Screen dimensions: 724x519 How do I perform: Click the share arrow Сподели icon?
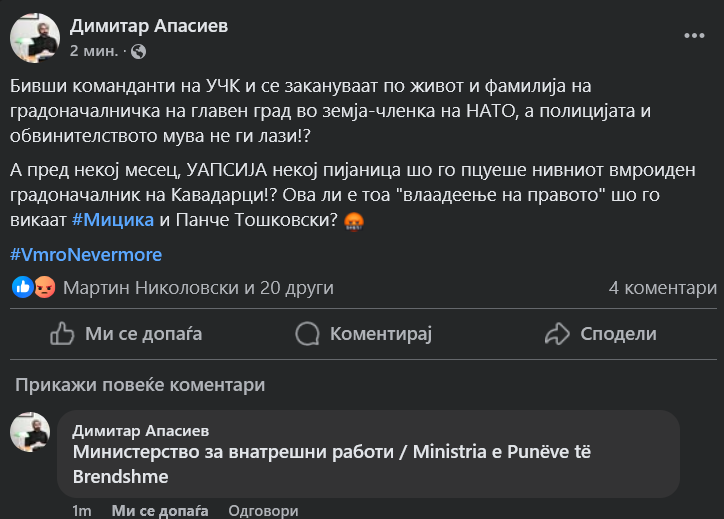[557, 334]
